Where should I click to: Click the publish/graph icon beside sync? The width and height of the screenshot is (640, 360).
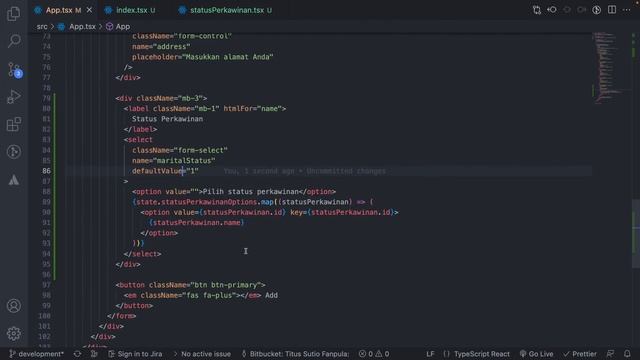click(x=94, y=354)
